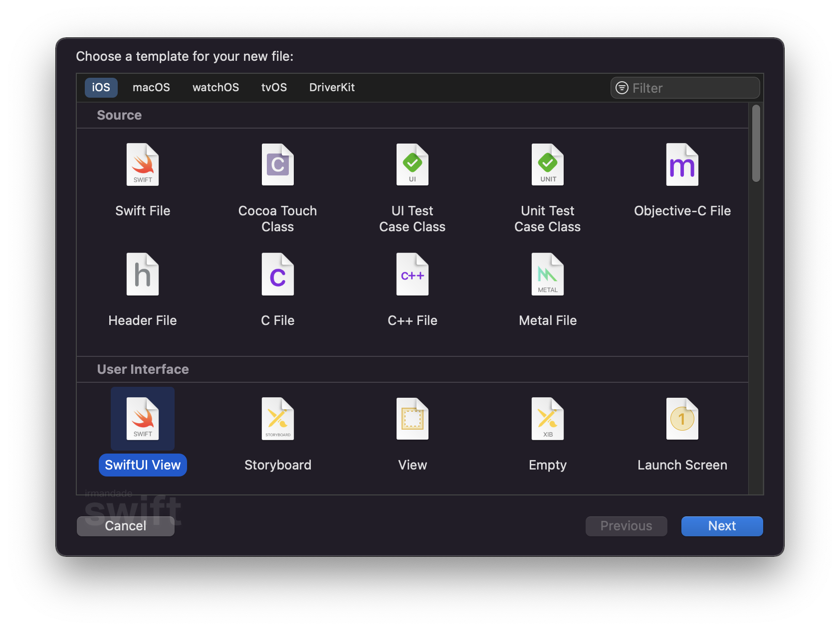Choose the Launch Screen template icon
The image size is (840, 630).
tap(682, 419)
